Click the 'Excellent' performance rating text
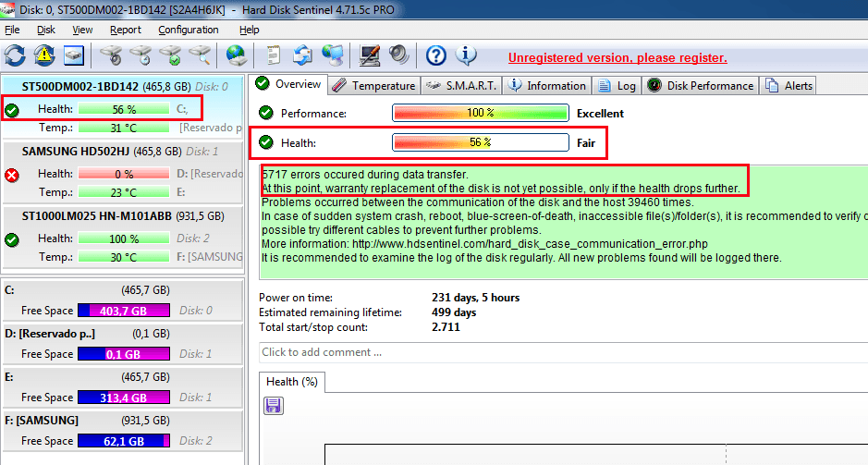 tap(600, 114)
